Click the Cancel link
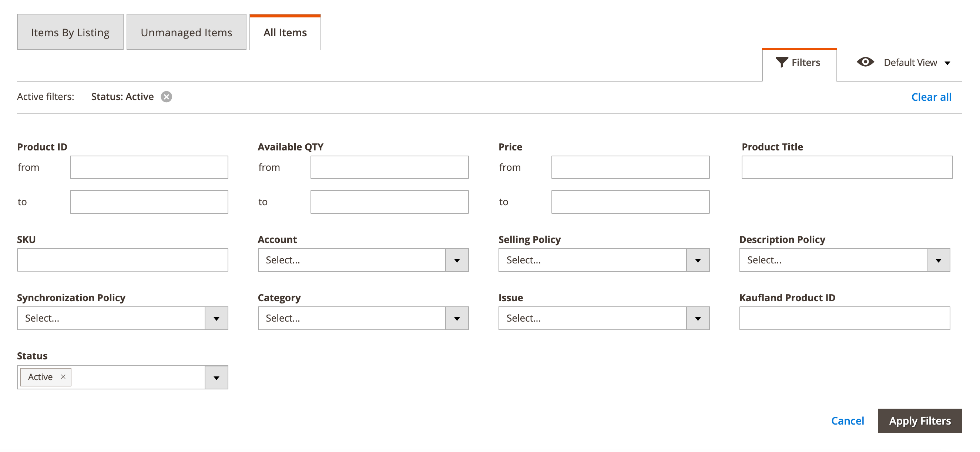This screenshot has height=452, width=980. (x=847, y=421)
